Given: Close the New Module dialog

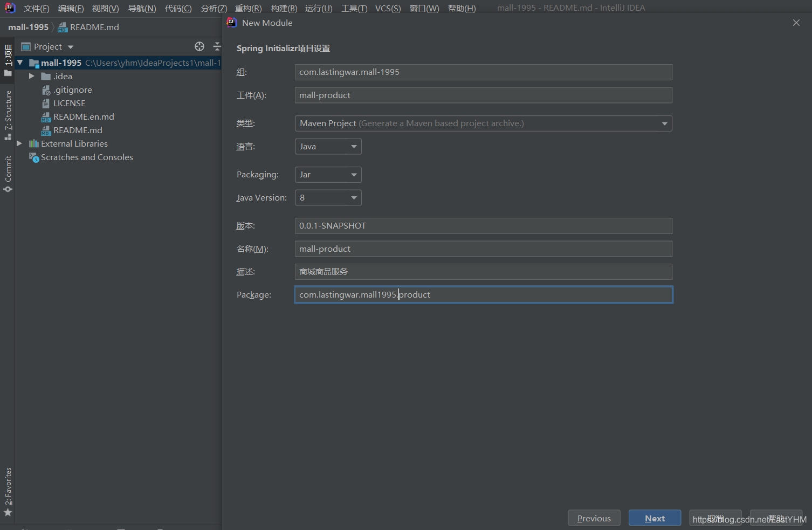Looking at the screenshot, I should [x=796, y=23].
